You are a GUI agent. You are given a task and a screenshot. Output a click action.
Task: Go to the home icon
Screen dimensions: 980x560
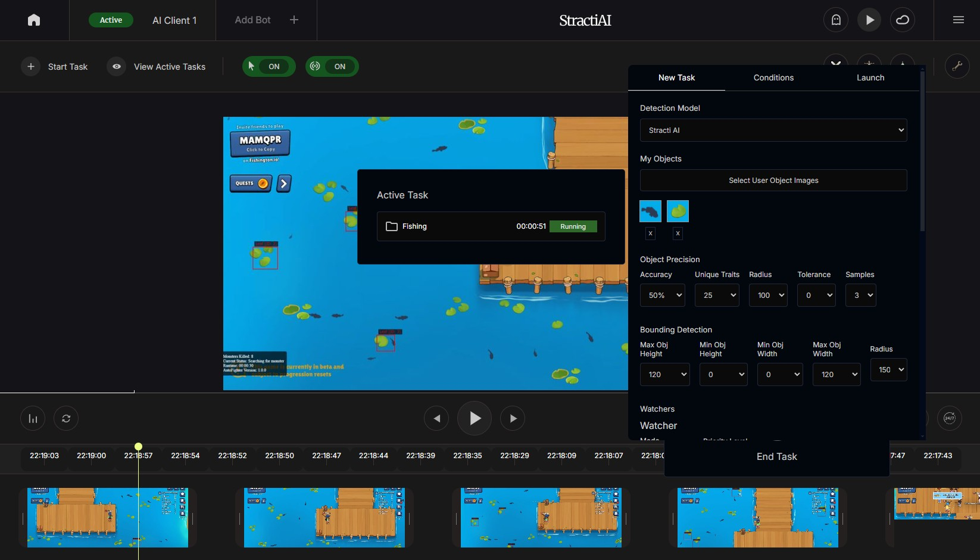[34, 20]
